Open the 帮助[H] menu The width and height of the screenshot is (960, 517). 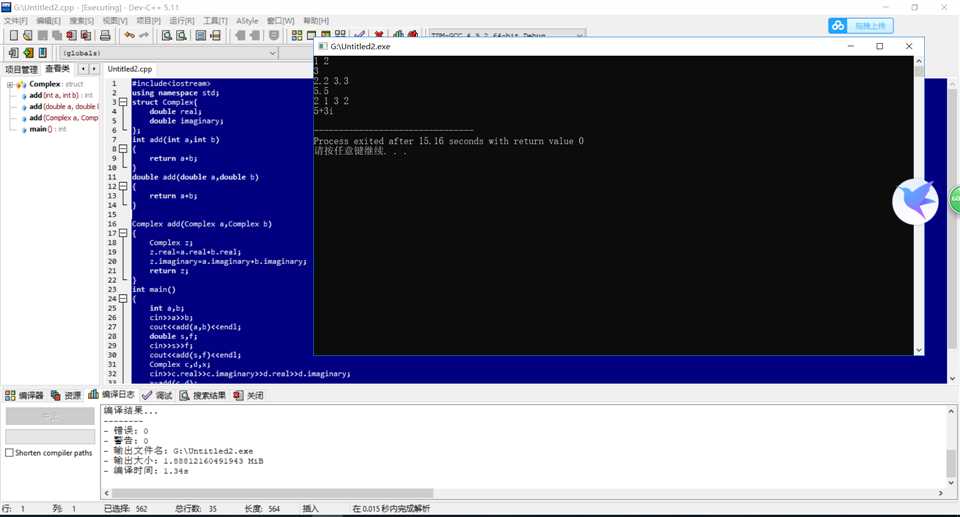click(x=316, y=21)
